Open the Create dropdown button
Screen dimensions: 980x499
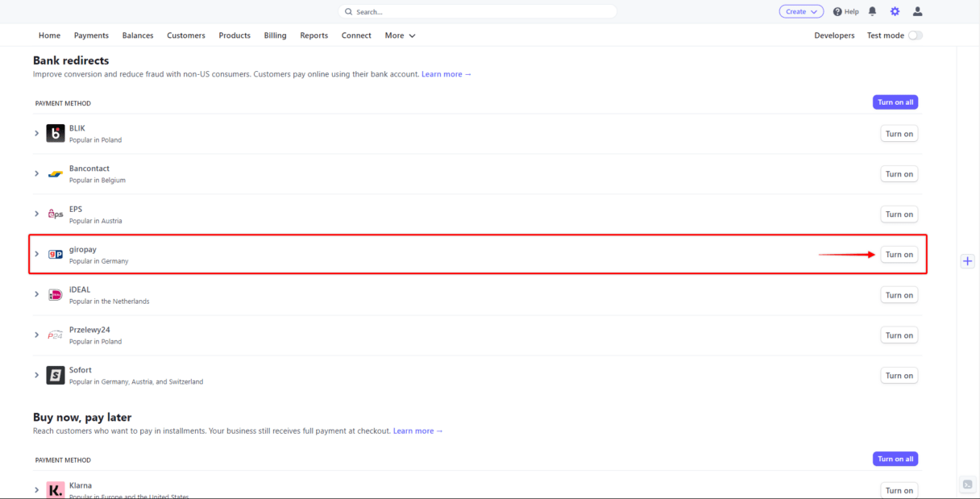[x=801, y=11]
